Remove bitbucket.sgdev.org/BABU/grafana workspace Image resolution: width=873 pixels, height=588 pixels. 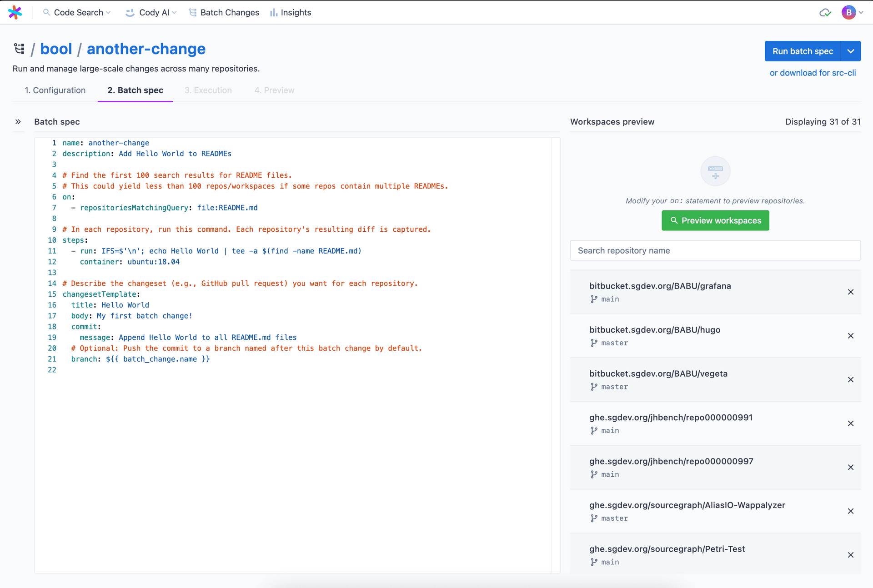point(850,292)
